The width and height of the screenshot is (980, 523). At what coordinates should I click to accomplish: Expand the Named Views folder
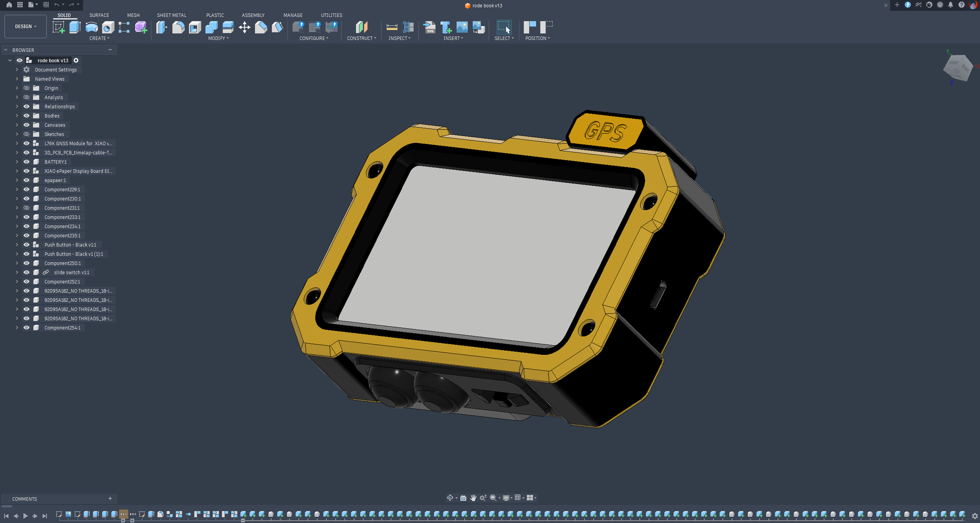click(x=17, y=79)
